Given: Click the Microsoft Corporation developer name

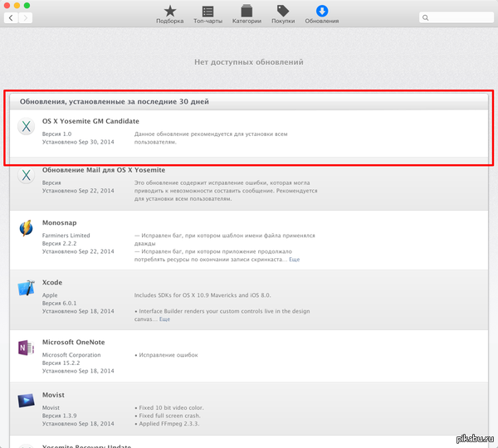Looking at the screenshot, I should 71,355.
